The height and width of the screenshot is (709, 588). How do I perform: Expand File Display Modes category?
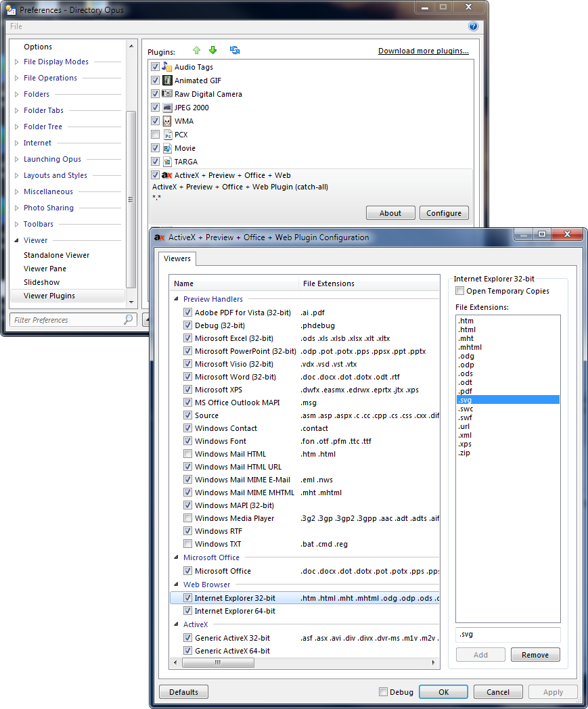[17, 62]
